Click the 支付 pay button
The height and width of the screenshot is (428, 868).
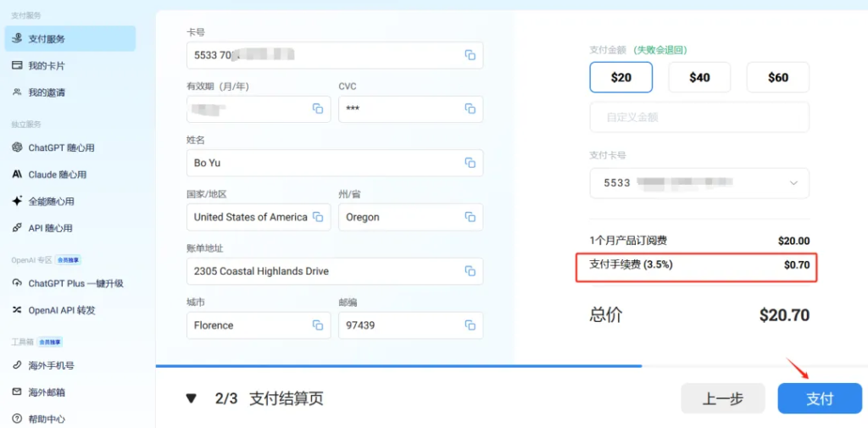819,398
